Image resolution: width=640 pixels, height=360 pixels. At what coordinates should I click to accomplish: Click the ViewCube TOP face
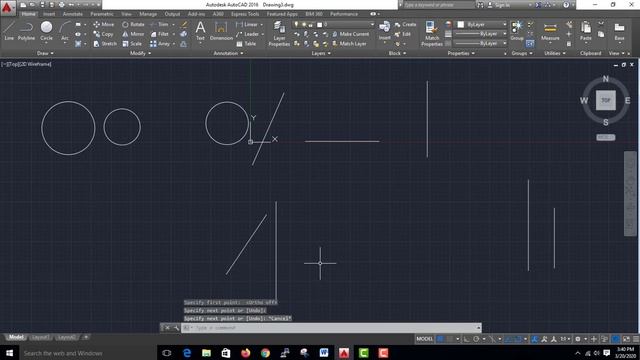(x=606, y=100)
